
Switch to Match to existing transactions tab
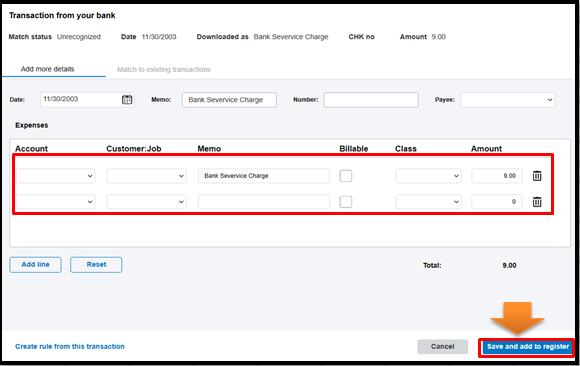pos(164,70)
